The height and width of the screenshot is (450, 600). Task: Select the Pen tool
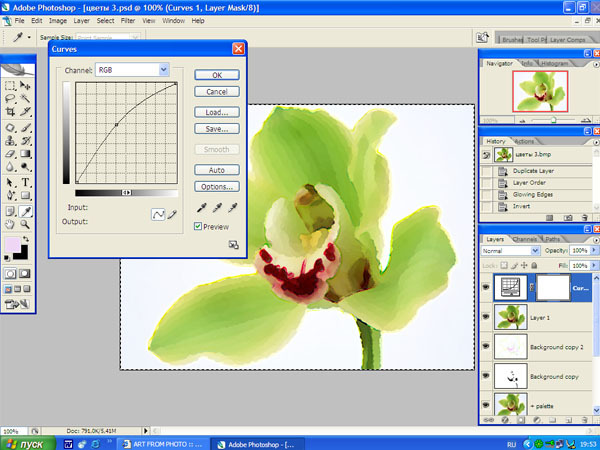[10, 196]
